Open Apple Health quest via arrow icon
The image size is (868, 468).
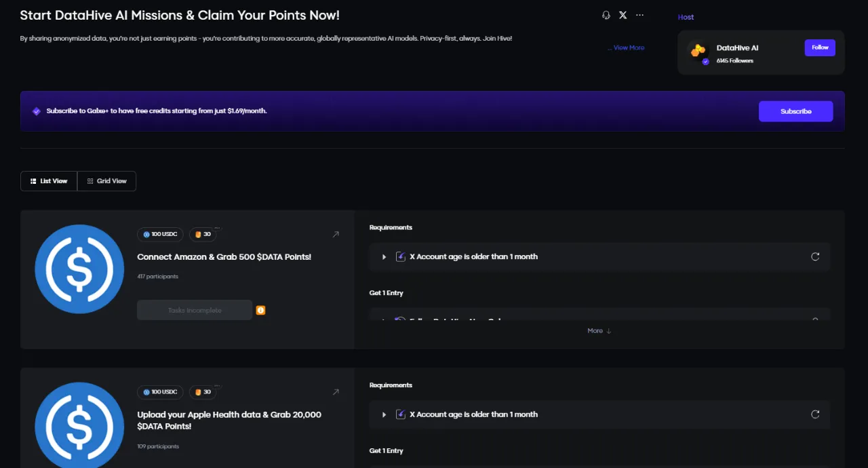click(x=336, y=392)
